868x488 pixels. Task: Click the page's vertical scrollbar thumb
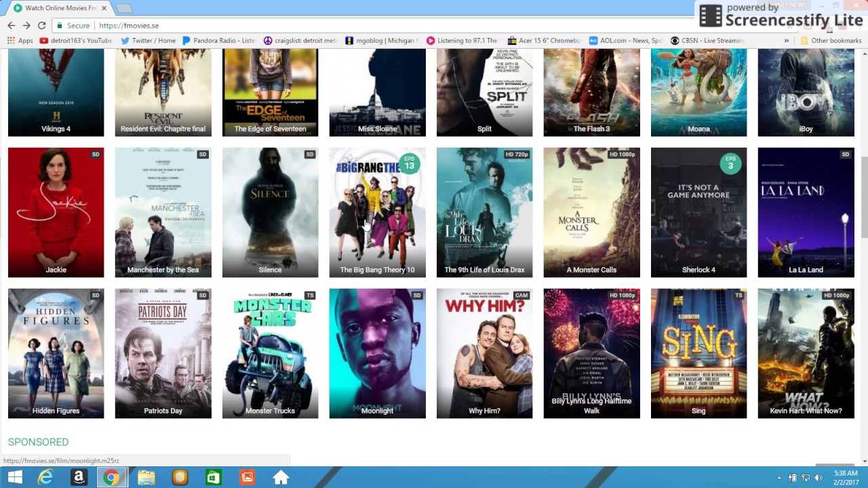coord(864,197)
